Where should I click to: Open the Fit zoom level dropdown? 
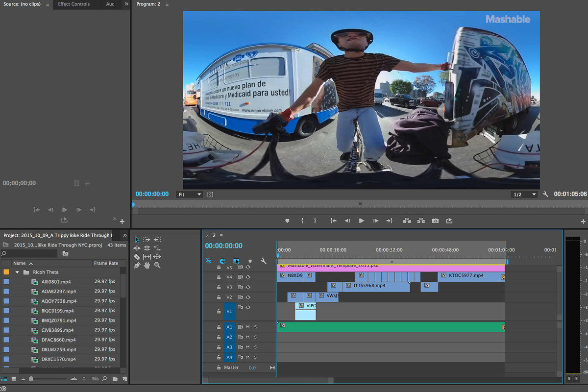(x=189, y=195)
